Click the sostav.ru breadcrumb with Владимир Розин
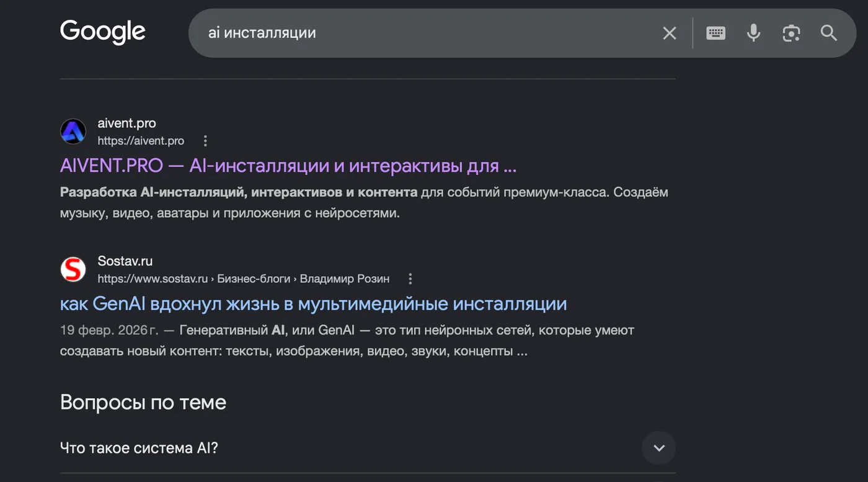 pos(244,279)
